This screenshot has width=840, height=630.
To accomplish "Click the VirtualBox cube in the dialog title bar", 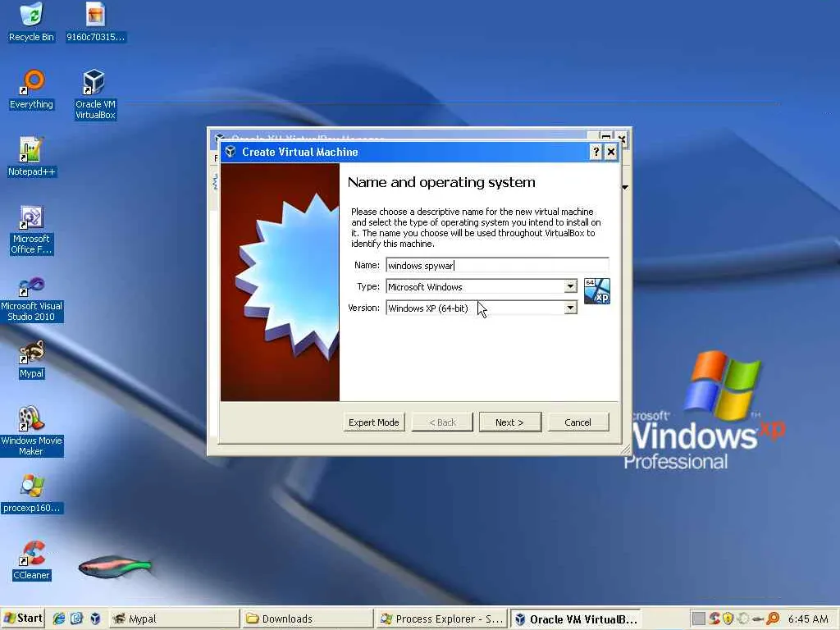I will 231,152.
